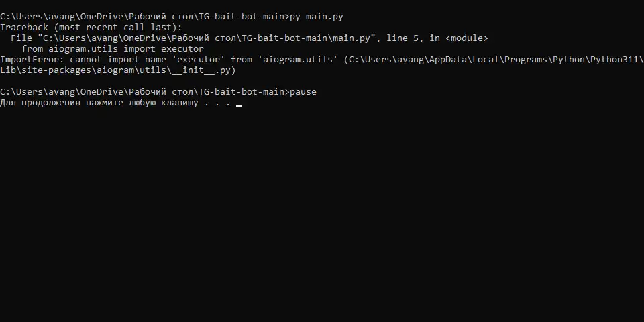
Task: Click the 'pause' command text
Action: coord(303,92)
